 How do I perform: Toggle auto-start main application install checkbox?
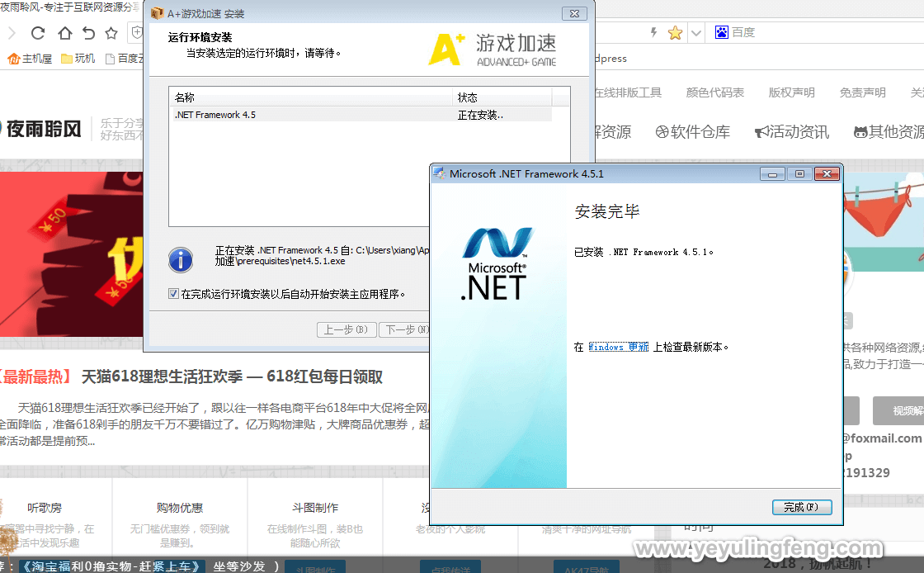tap(174, 294)
